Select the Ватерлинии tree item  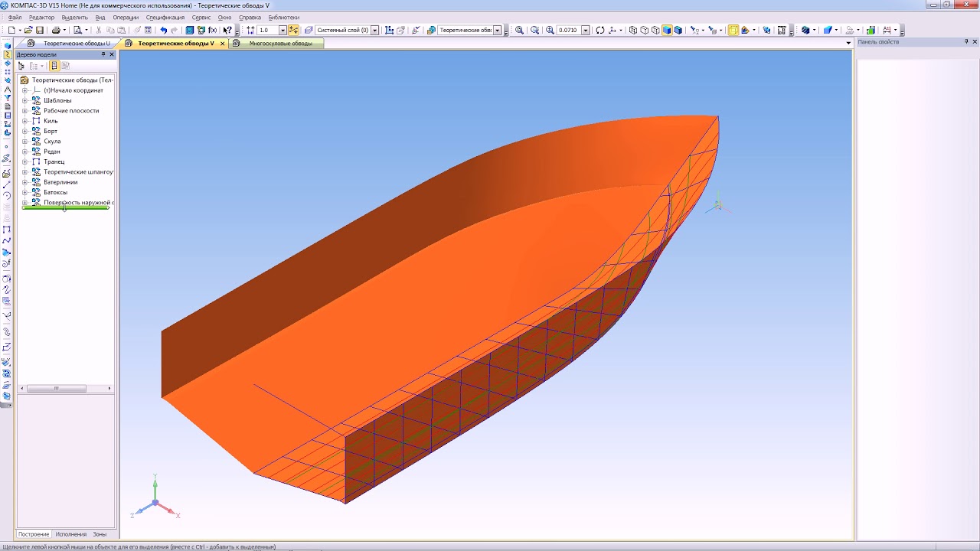click(60, 182)
